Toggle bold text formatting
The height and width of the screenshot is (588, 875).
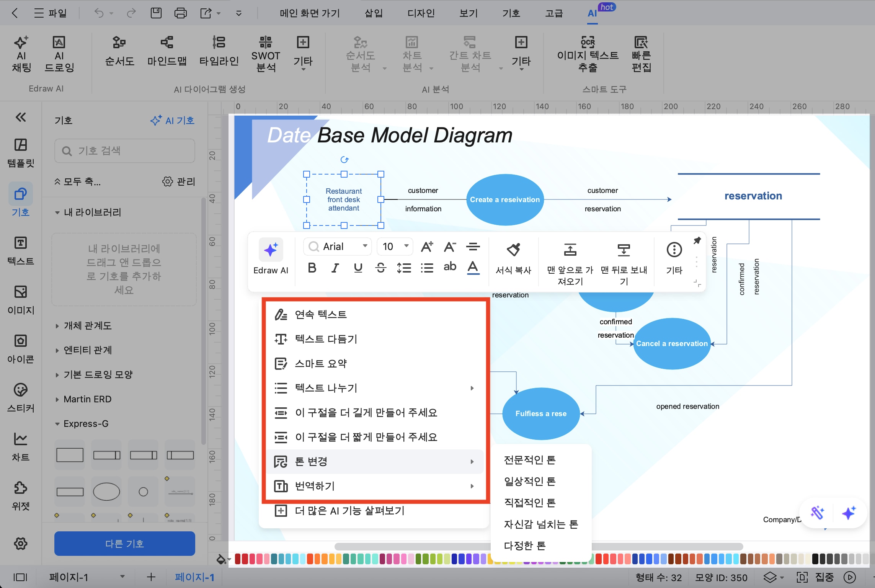pos(312,268)
